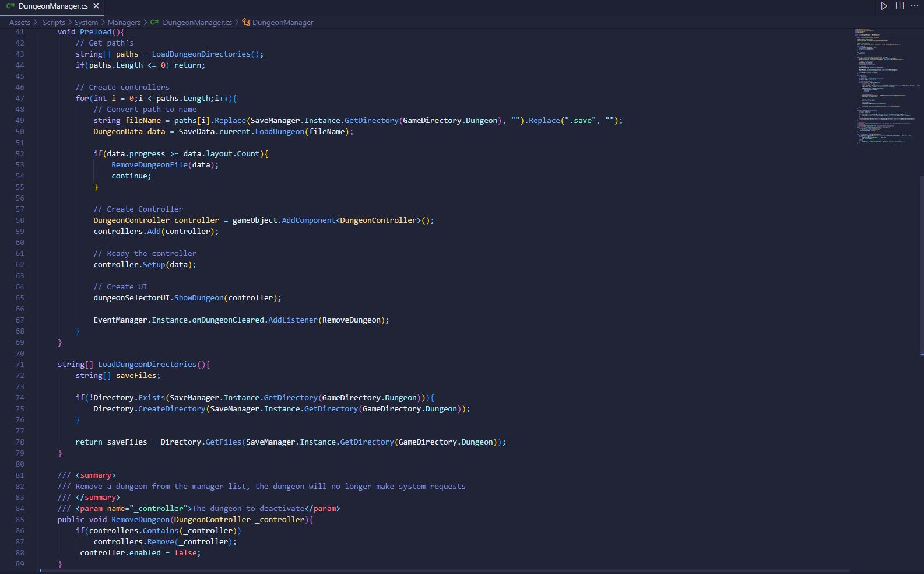The image size is (924, 574).
Task: Run the code with the play icon
Action: coord(884,6)
